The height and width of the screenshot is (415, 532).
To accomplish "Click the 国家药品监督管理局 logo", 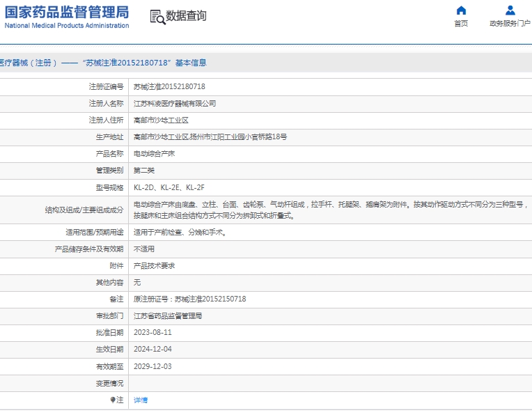I will (67, 17).
